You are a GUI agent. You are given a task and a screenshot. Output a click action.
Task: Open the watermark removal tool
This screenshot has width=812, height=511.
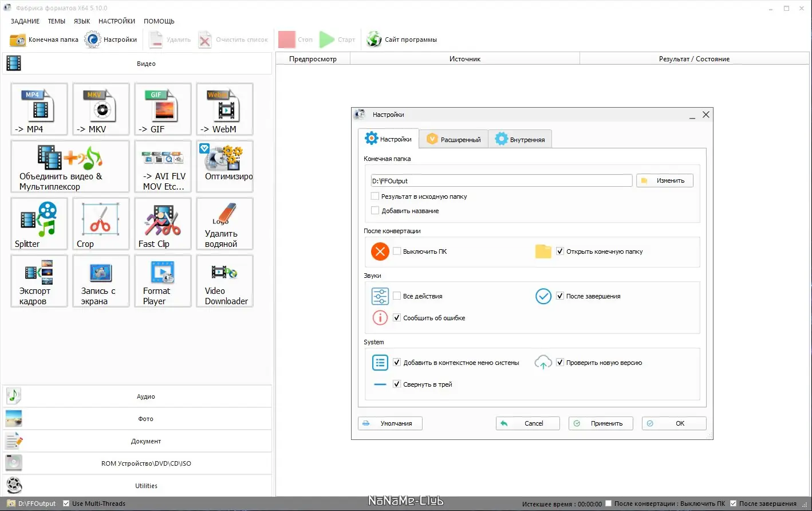click(x=224, y=223)
